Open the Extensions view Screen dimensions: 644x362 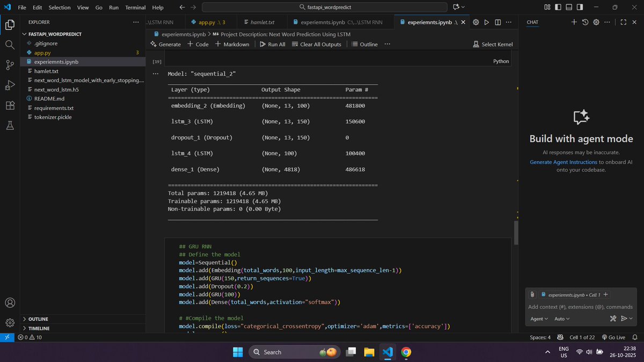pos(10,105)
